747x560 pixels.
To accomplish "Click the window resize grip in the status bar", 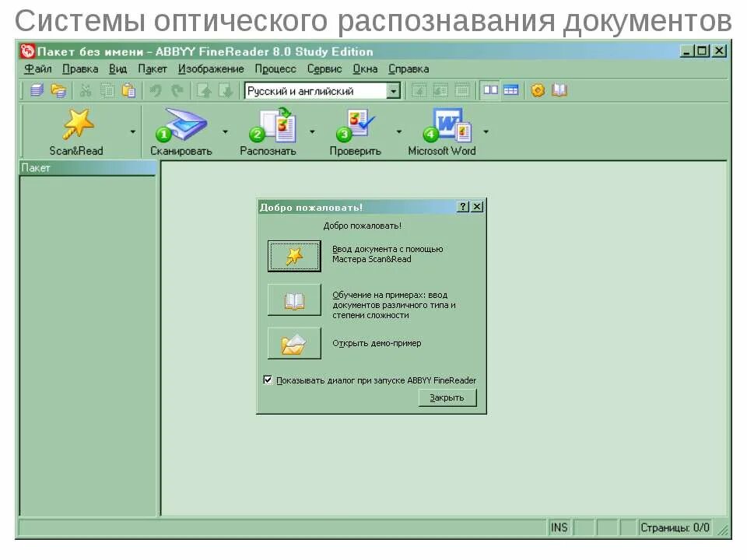I will coord(723,529).
